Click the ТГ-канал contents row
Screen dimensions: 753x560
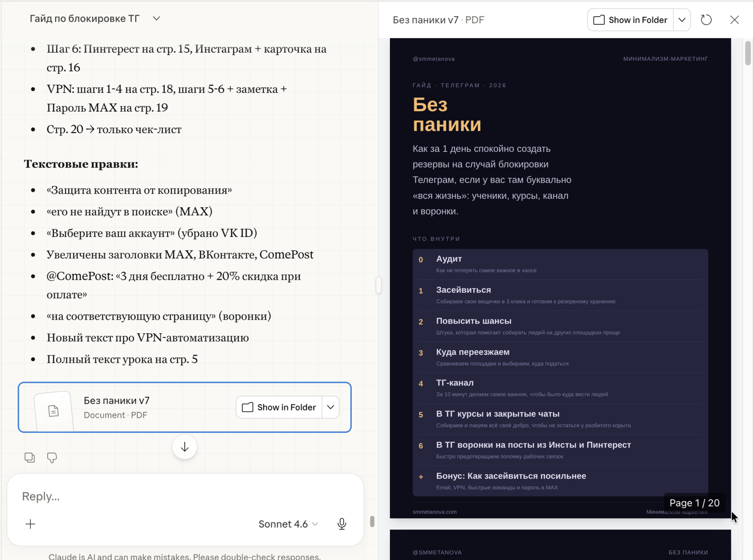(560, 388)
